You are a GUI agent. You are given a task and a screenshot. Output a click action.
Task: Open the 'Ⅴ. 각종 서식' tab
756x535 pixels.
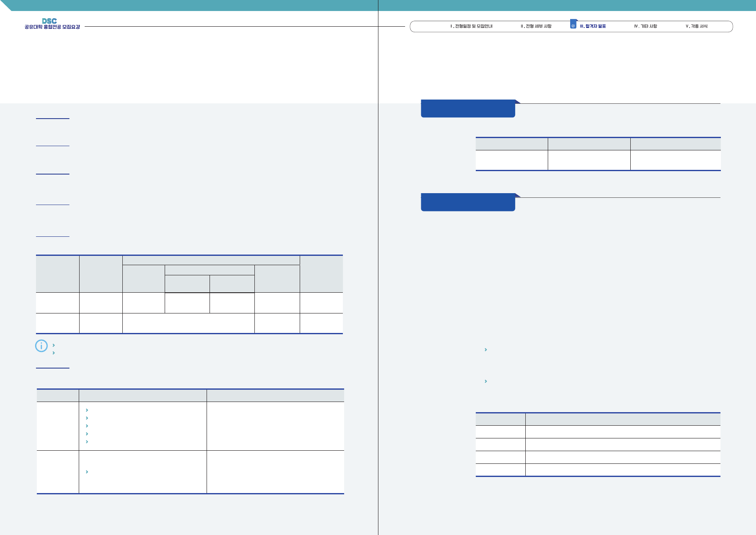(696, 26)
